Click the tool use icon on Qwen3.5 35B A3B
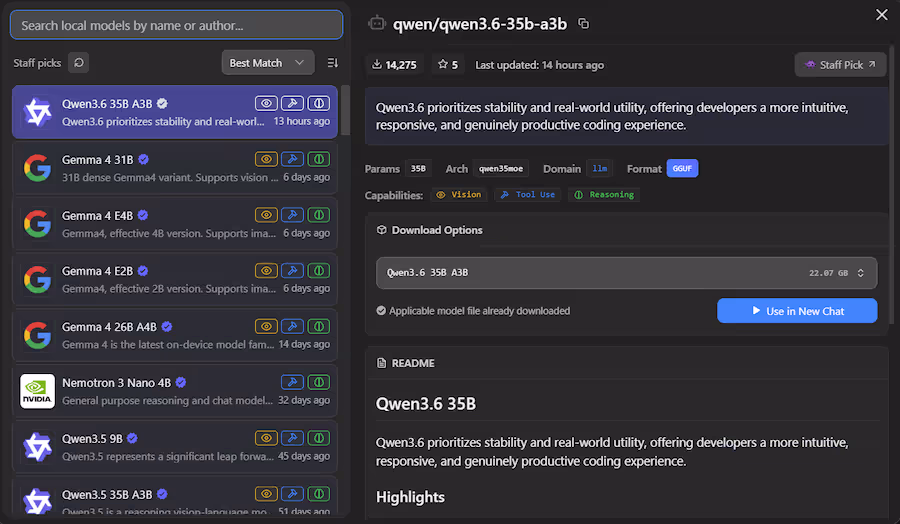Image resolution: width=900 pixels, height=524 pixels. click(292, 494)
